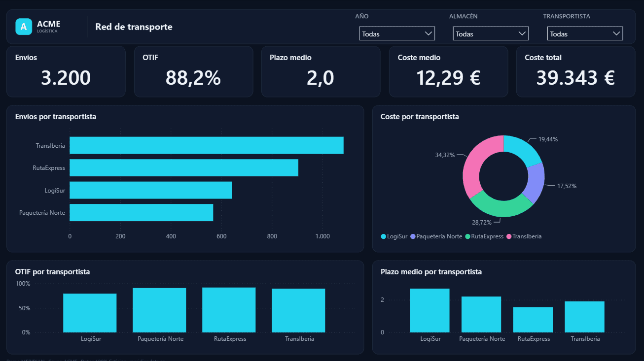Viewport: 644px width, 361px height.
Task: Select the OTIF card value 88,2%
Action: point(193,78)
